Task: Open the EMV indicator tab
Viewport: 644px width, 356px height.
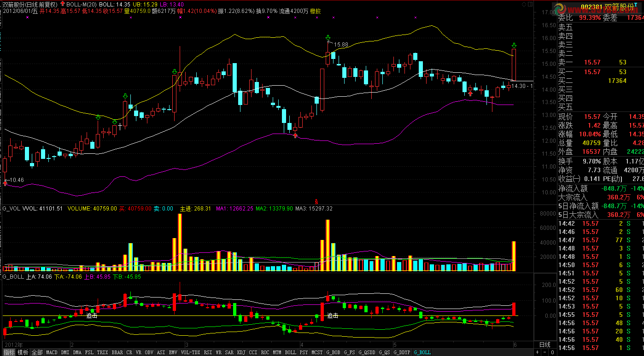Action: coord(173,352)
